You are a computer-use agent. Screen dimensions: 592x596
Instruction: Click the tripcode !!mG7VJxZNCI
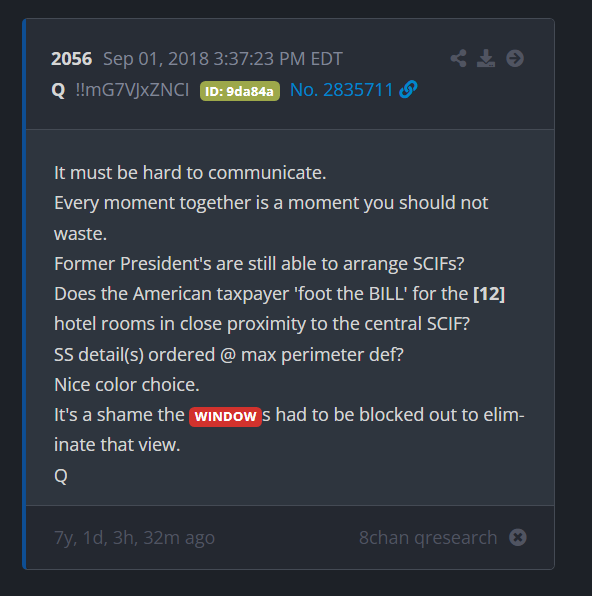point(132,90)
